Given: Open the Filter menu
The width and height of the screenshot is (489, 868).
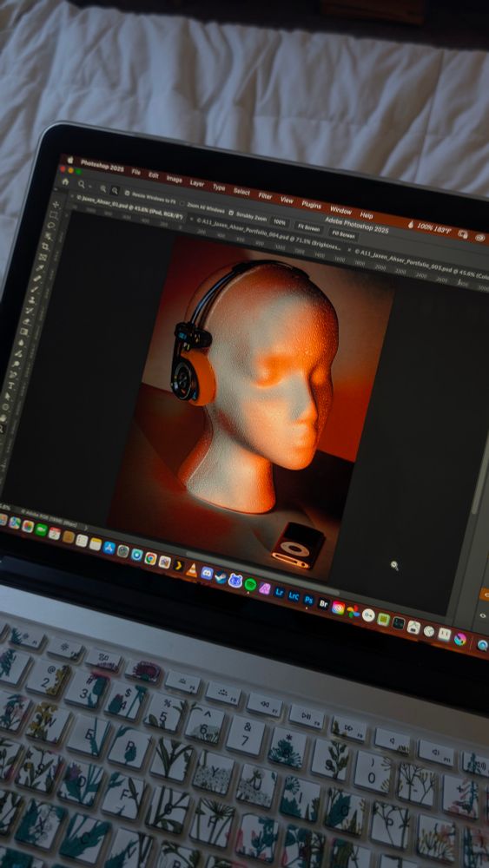Looking at the screenshot, I should tap(265, 195).
